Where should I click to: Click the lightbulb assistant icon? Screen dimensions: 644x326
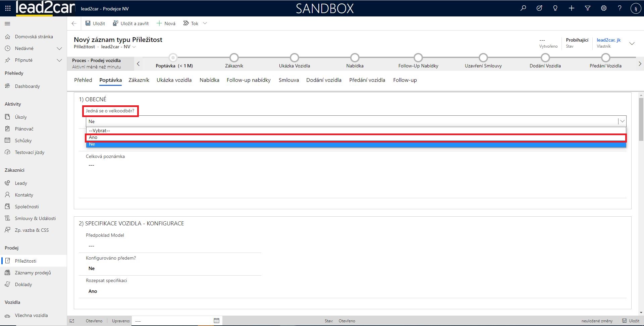[x=555, y=8]
